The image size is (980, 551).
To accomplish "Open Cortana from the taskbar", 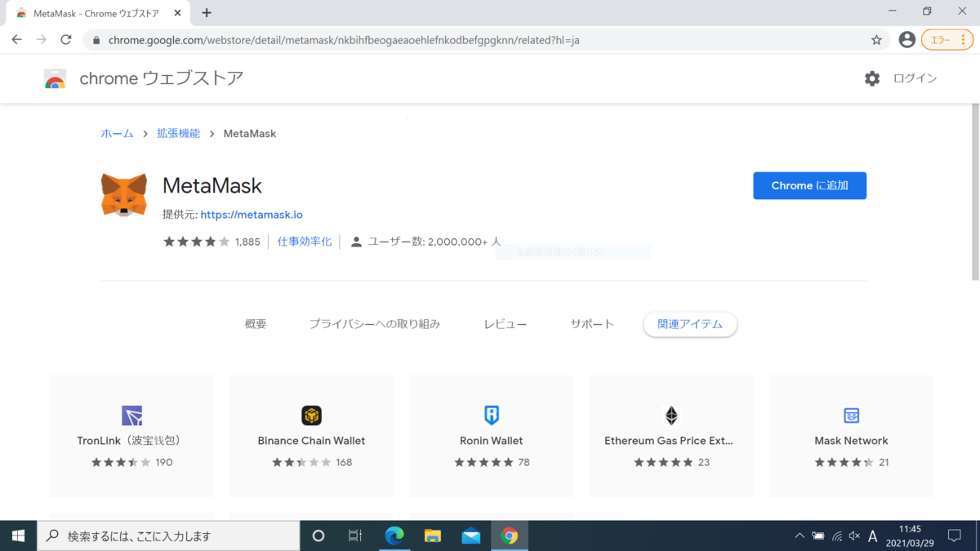I will point(318,535).
